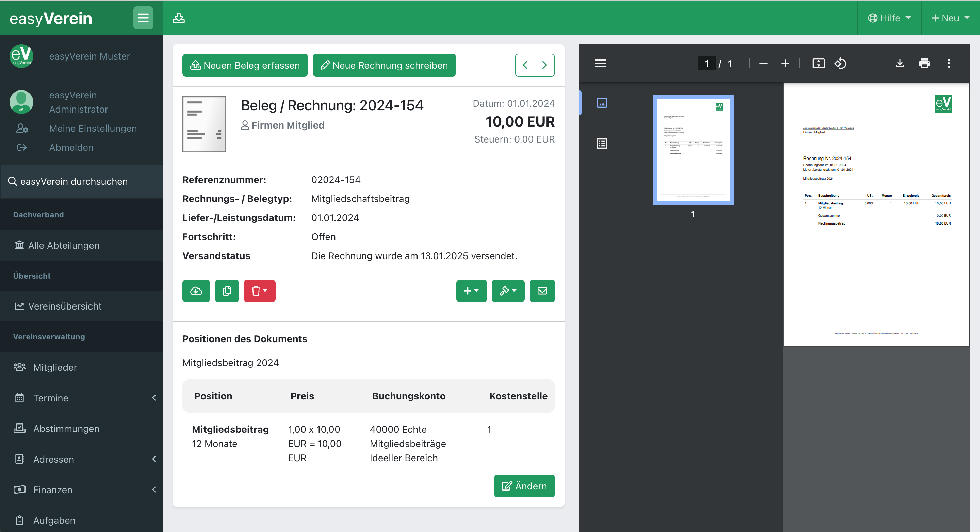Open the Hilfe dropdown menu

point(889,18)
